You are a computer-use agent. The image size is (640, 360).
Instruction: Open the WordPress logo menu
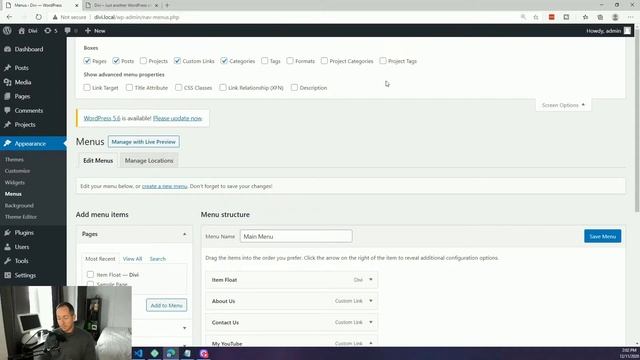pyautogui.click(x=7, y=31)
